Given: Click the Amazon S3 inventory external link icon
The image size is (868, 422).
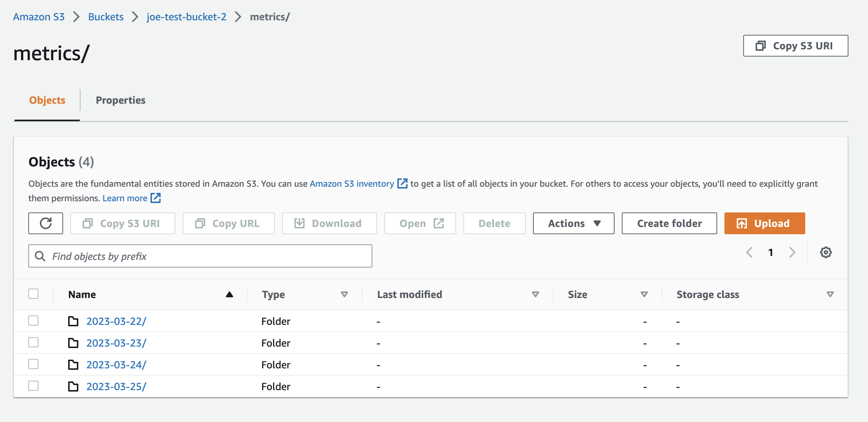Looking at the screenshot, I should tap(402, 184).
